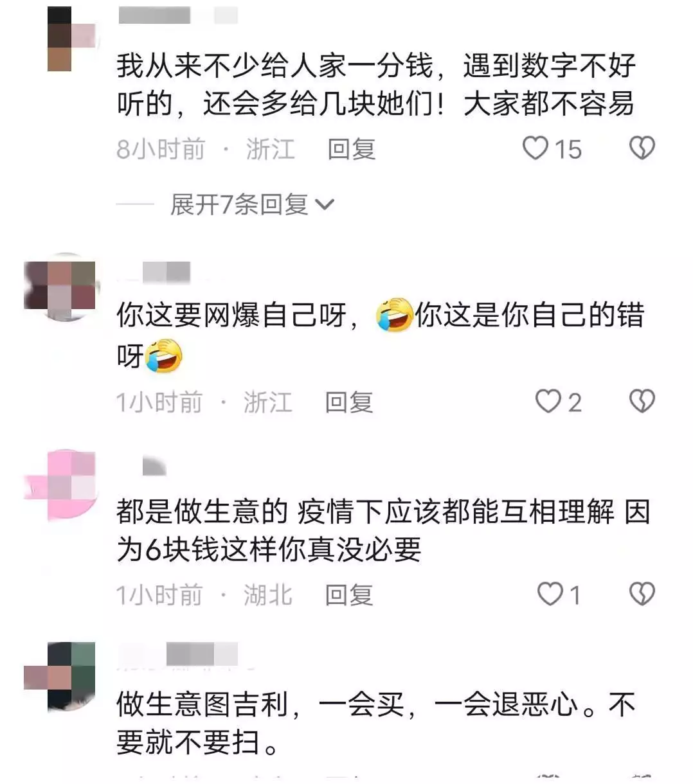Open username above the 我从来不少给 comment
This screenshot has width=693, height=784.
pos(178,15)
